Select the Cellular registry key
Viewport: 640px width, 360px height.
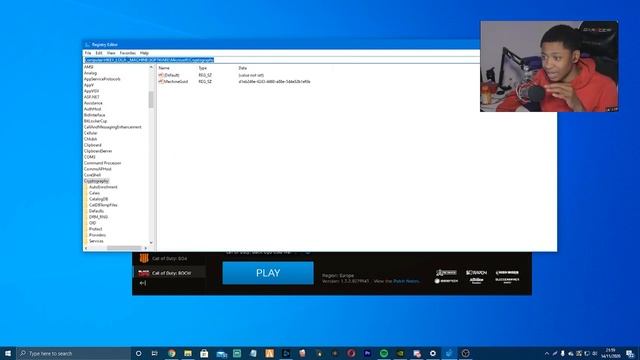[x=91, y=133]
